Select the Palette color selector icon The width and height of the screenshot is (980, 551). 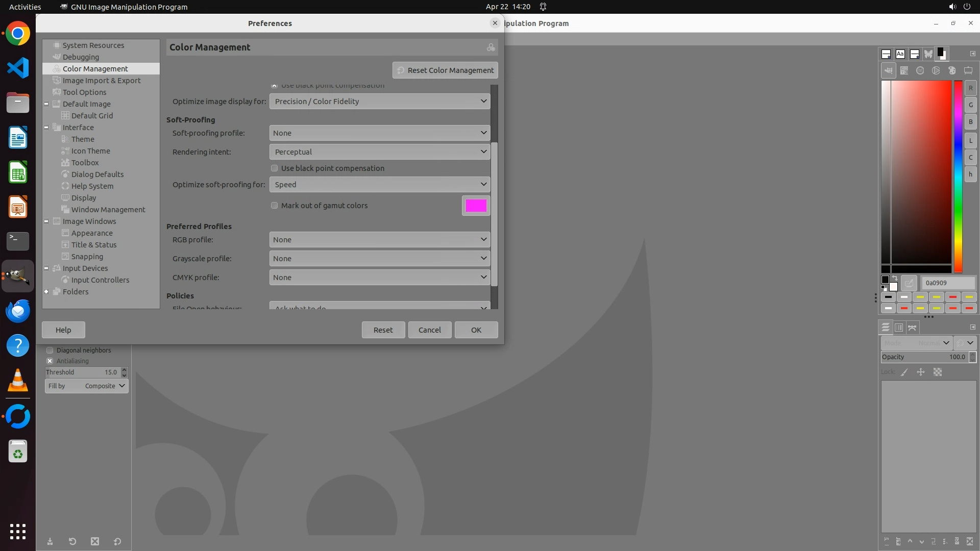[x=952, y=71]
